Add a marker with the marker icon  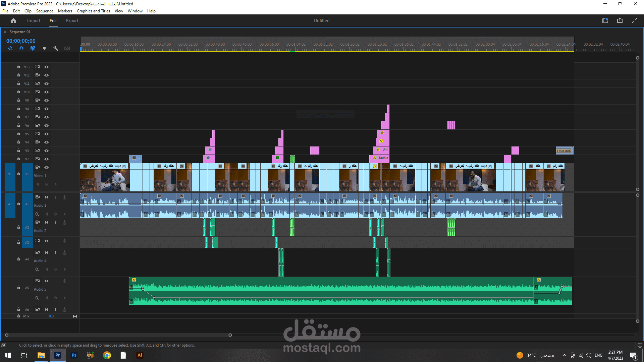[44, 48]
